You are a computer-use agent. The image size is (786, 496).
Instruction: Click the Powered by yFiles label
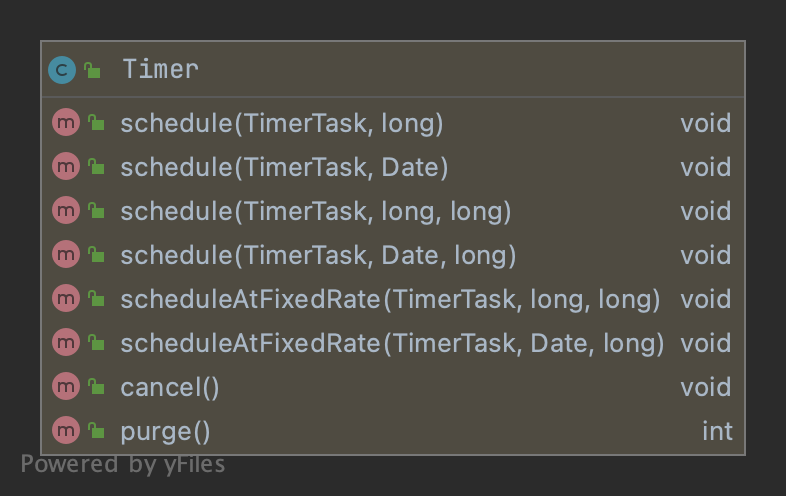click(123, 464)
